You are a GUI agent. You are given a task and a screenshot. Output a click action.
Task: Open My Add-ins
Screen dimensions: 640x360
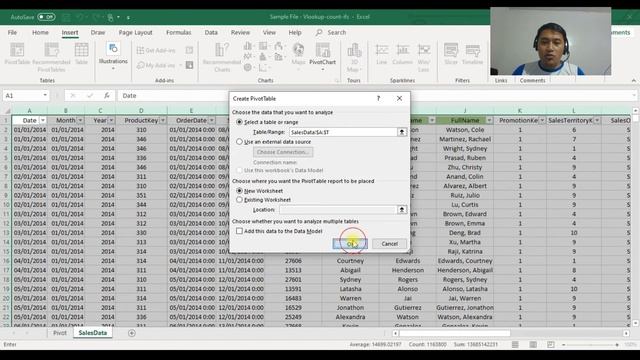tap(159, 65)
